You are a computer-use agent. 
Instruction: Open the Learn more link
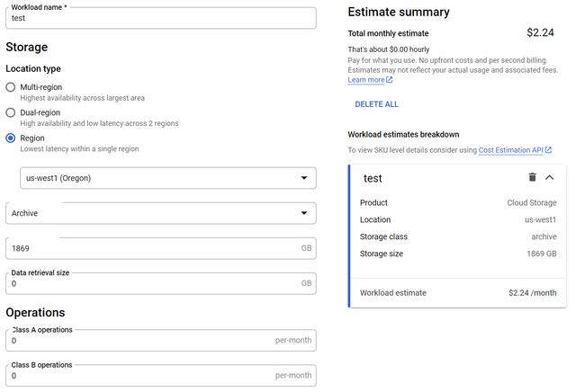(x=366, y=80)
